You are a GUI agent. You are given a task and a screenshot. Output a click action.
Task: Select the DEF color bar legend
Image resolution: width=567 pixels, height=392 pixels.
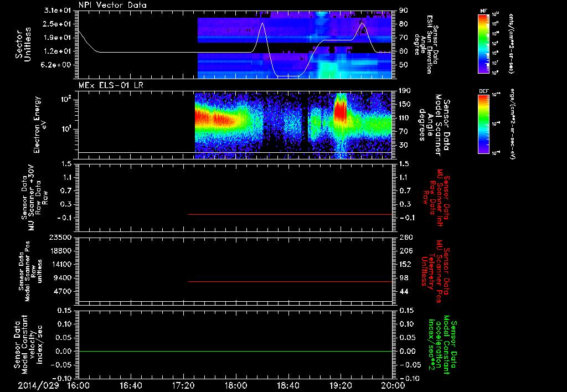[x=483, y=124]
